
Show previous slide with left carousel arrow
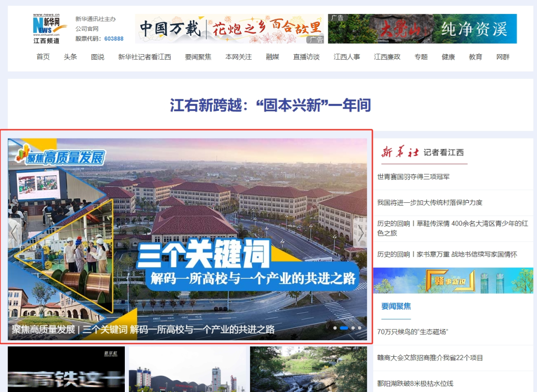click(14, 234)
